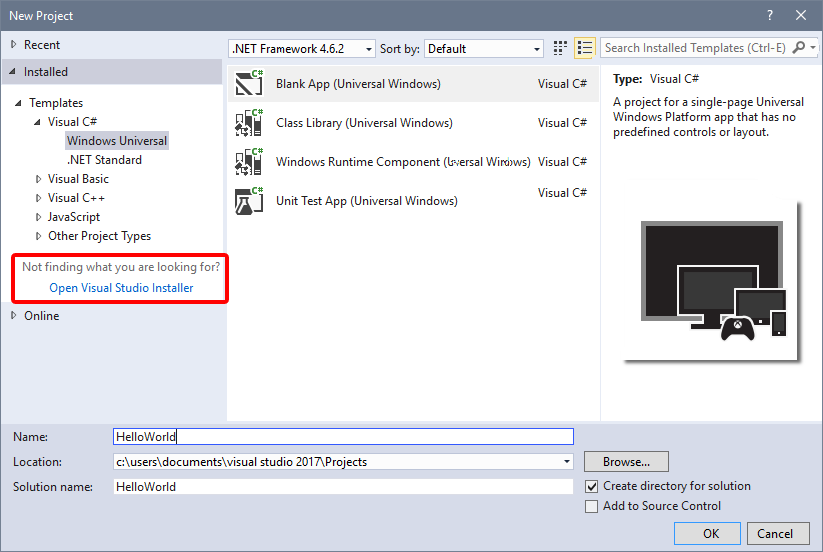Collapse the Installed section
823x552 pixels.
click(13, 71)
